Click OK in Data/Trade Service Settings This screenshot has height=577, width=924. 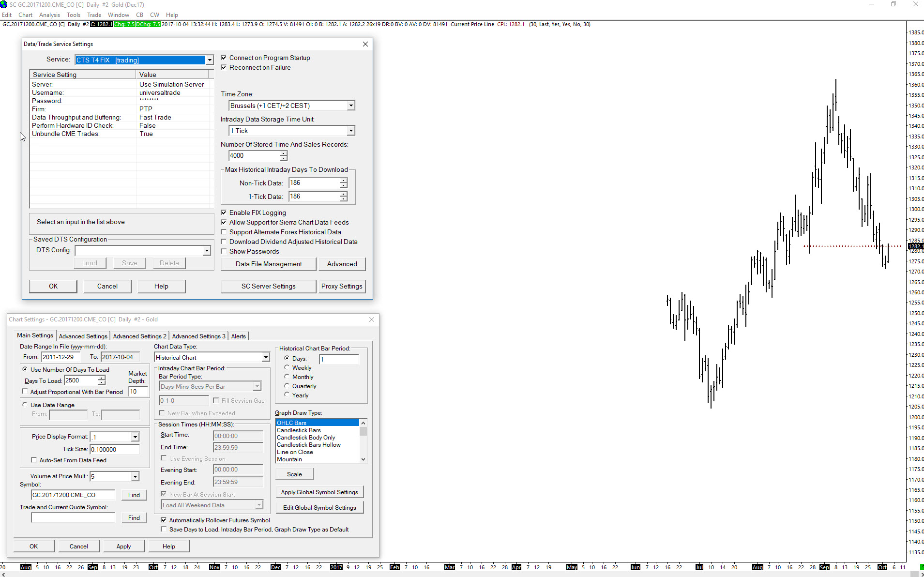tap(53, 286)
